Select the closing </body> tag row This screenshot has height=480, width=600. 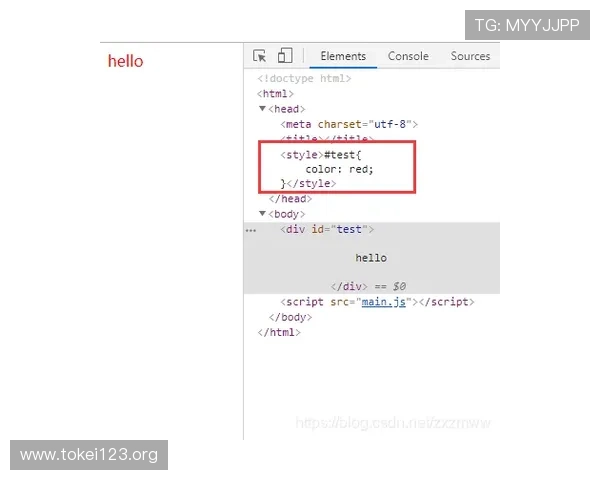(290, 317)
